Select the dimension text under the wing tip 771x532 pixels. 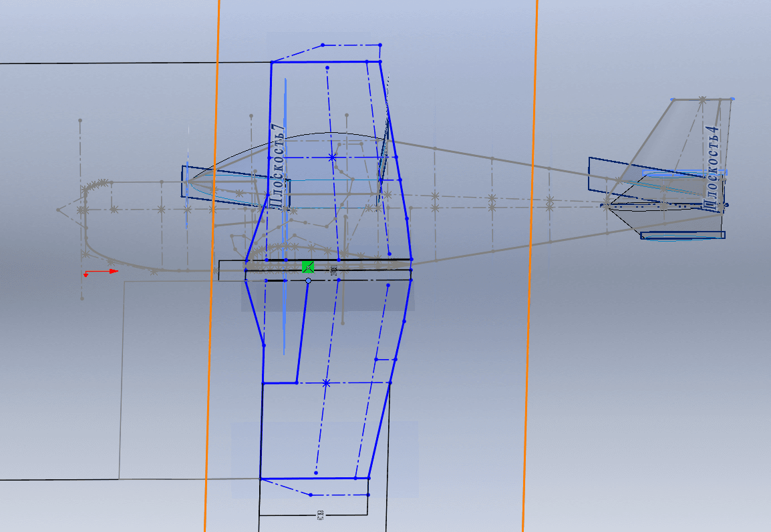[320, 515]
